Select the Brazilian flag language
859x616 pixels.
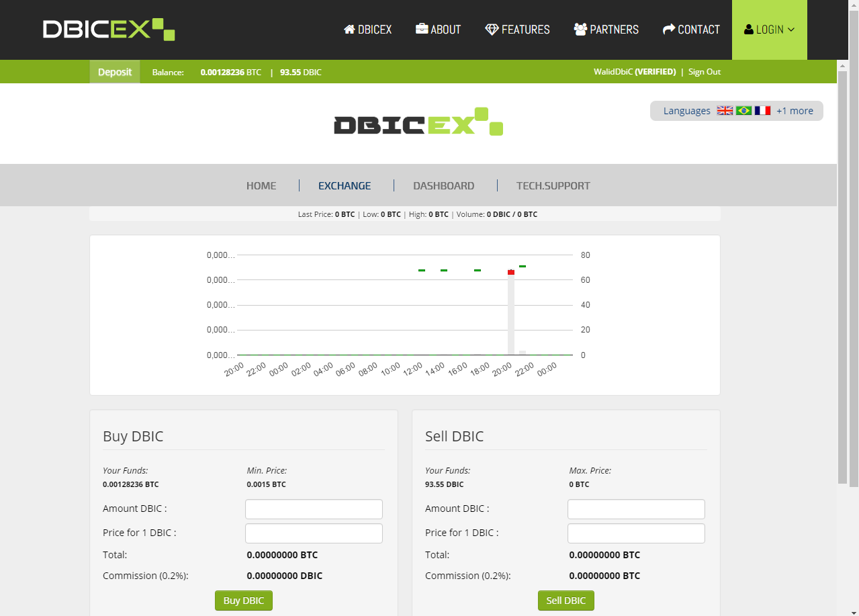pos(743,111)
